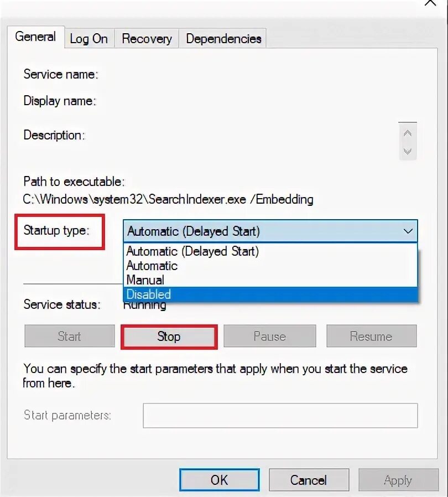Close the service properties dialog window
The height and width of the screenshot is (497, 448).
pos(430,3)
